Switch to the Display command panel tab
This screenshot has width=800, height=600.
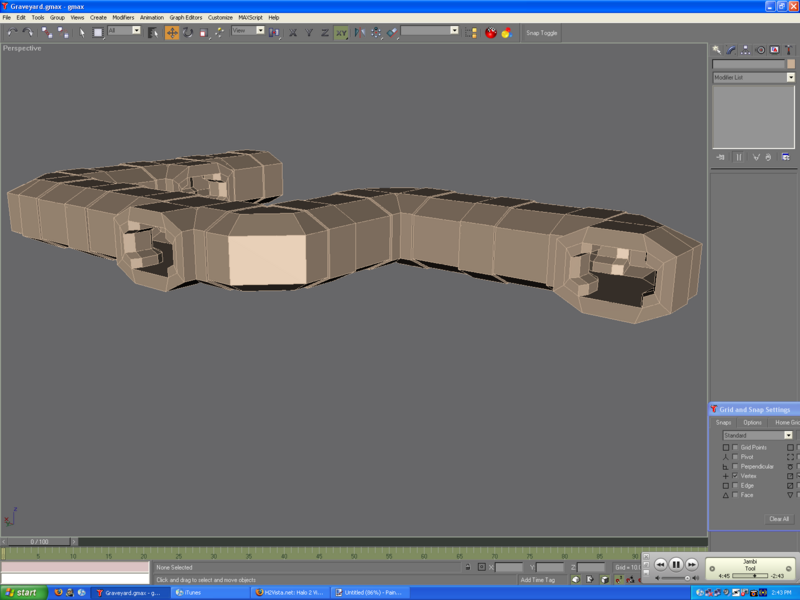click(x=774, y=49)
